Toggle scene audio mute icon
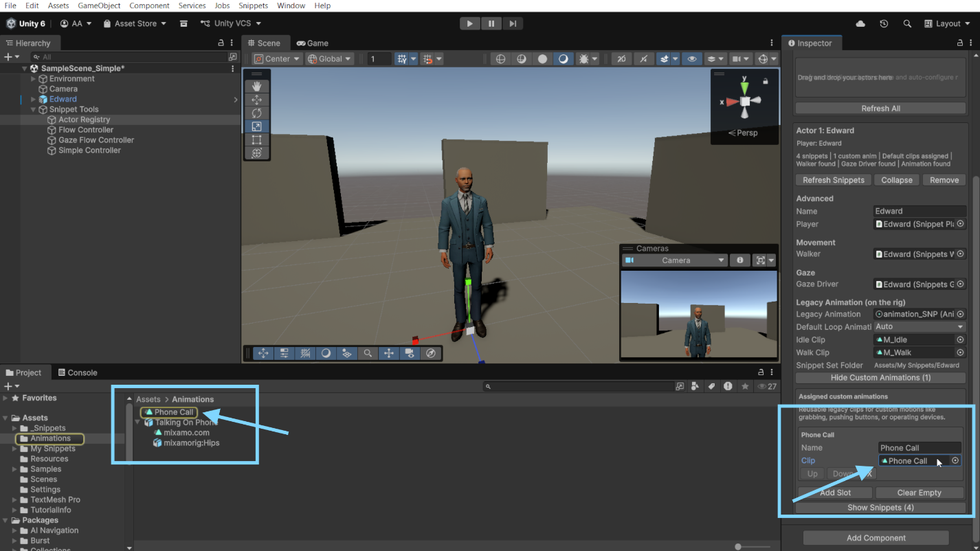The height and width of the screenshot is (551, 980). (643, 59)
